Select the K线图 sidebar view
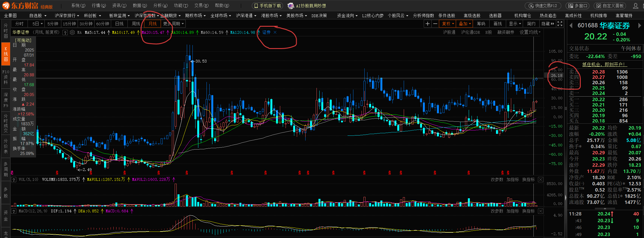Image resolution: width=644 pixels, height=238 pixels. click(6, 54)
